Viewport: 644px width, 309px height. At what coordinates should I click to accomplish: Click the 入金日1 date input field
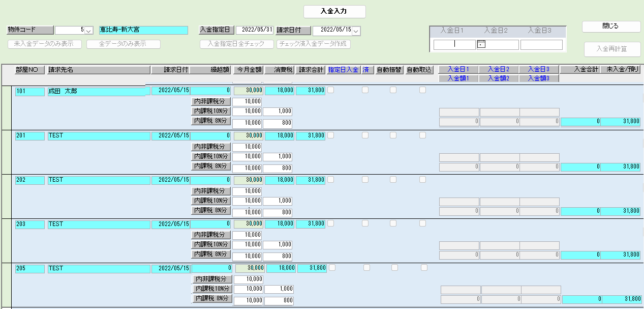click(454, 45)
